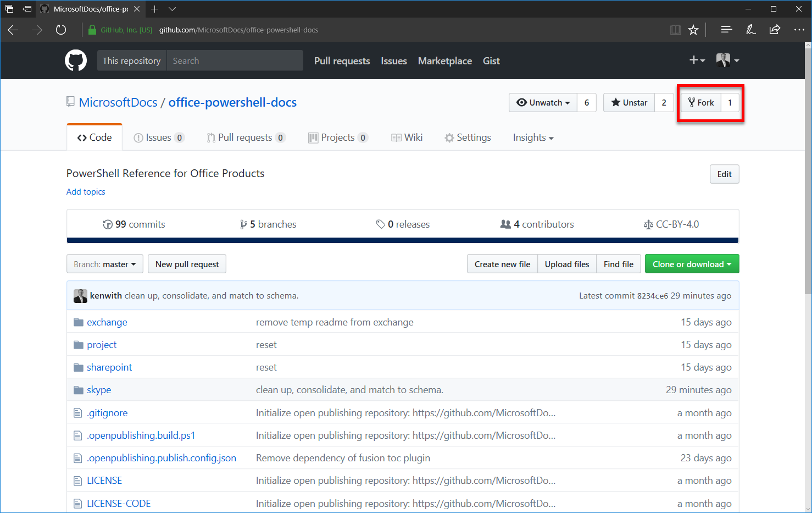Click the MicrosoftDocs organization link
This screenshot has height=513, width=812.
pyautogui.click(x=118, y=102)
